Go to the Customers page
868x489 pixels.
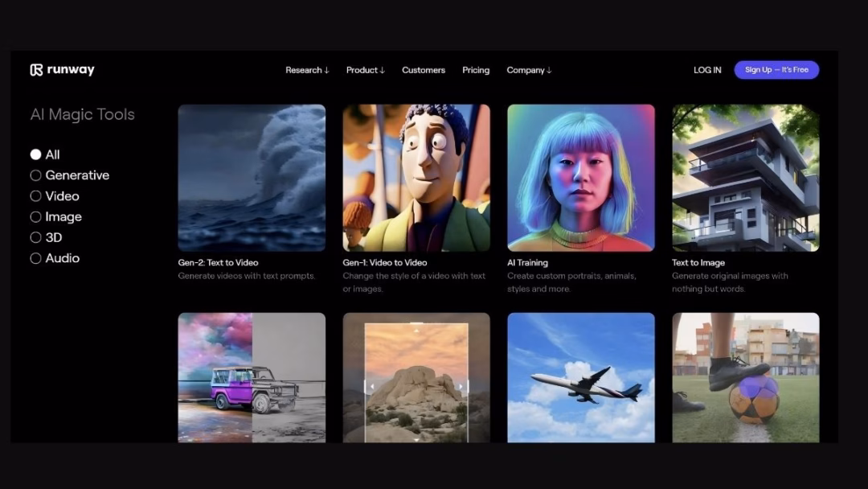pos(424,70)
